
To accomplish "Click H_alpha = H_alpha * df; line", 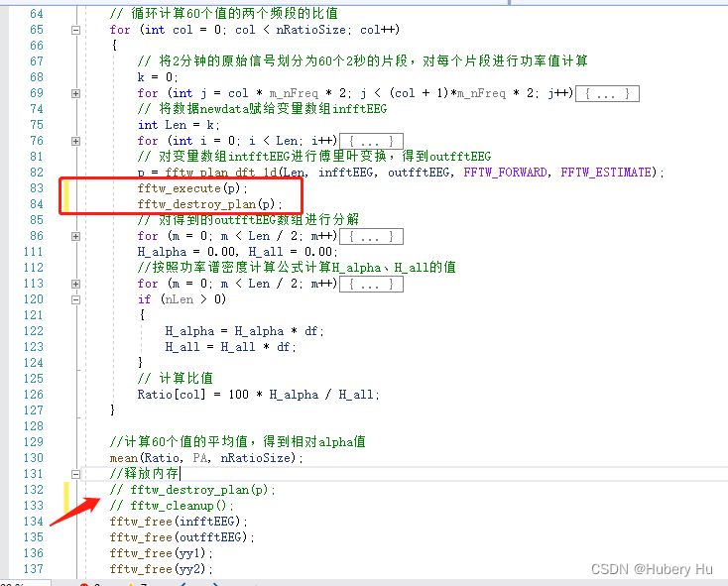I will pos(244,331).
